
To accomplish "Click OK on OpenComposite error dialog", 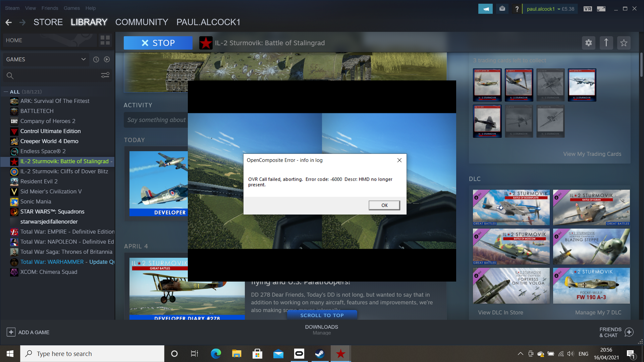I will tap(384, 205).
